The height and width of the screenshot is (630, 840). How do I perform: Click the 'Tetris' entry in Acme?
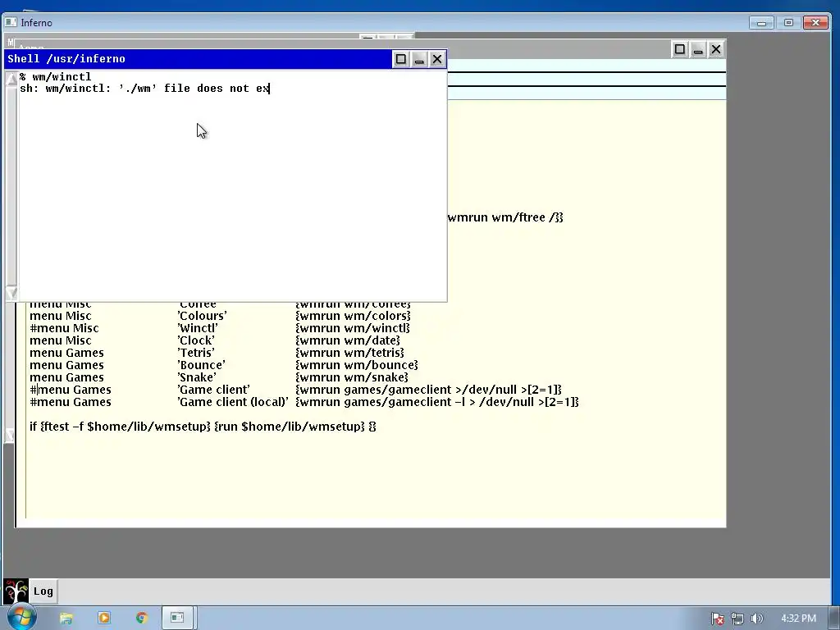(x=196, y=353)
